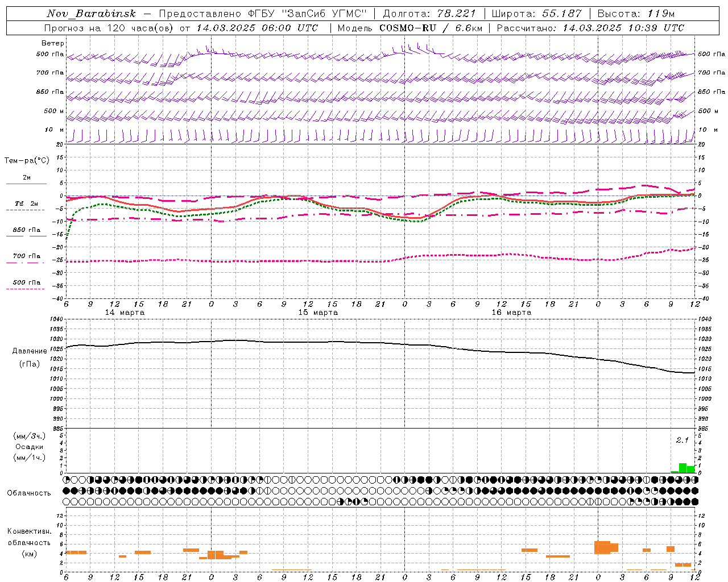The height and width of the screenshot is (582, 728).
Task: Click the '(км)' convective height unit
Action: click(x=29, y=554)
